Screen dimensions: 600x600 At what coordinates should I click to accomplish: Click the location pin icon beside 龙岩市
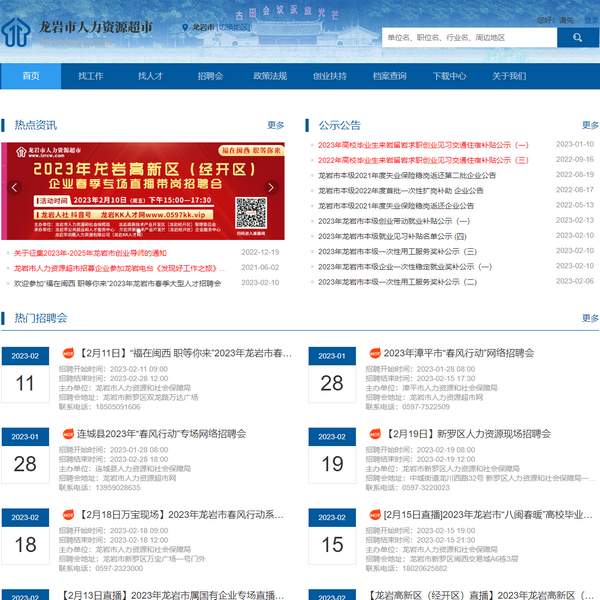186,28
